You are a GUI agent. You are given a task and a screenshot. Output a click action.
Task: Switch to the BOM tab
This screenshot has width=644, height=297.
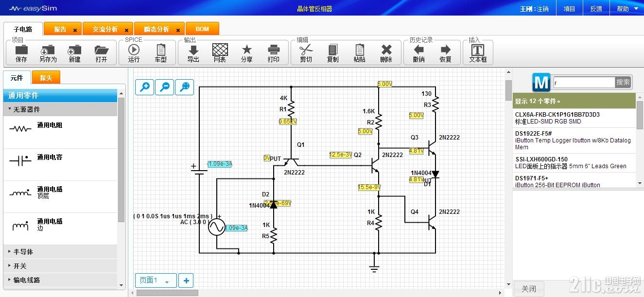(x=202, y=29)
